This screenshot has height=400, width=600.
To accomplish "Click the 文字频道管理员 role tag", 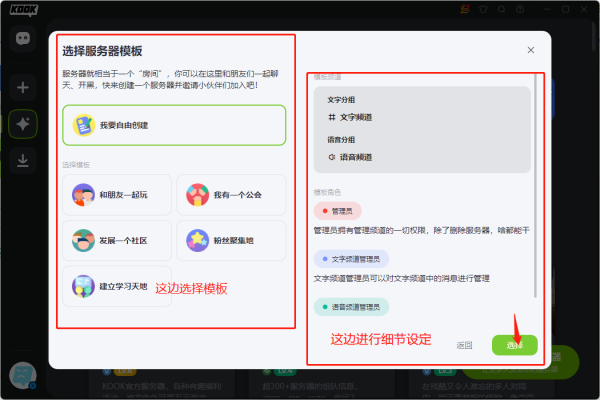I will [x=351, y=259].
